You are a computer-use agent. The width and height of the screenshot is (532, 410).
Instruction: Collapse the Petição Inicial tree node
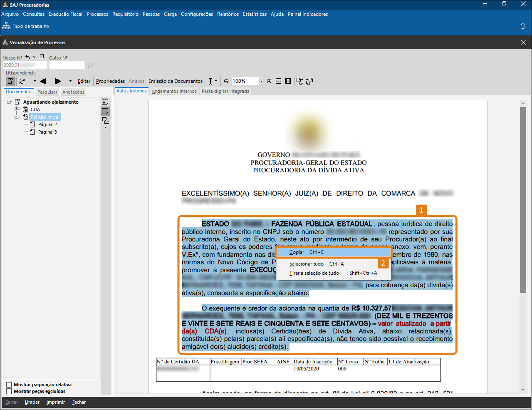pyautogui.click(x=17, y=117)
